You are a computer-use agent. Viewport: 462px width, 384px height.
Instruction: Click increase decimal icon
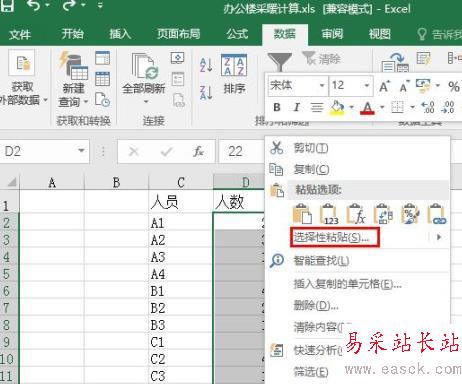[x=428, y=107]
